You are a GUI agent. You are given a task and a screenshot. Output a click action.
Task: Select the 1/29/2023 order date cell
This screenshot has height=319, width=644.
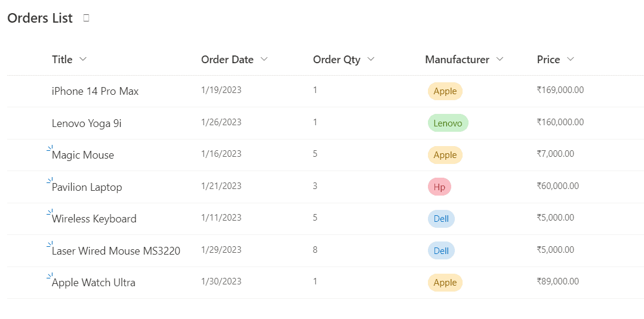(x=221, y=249)
